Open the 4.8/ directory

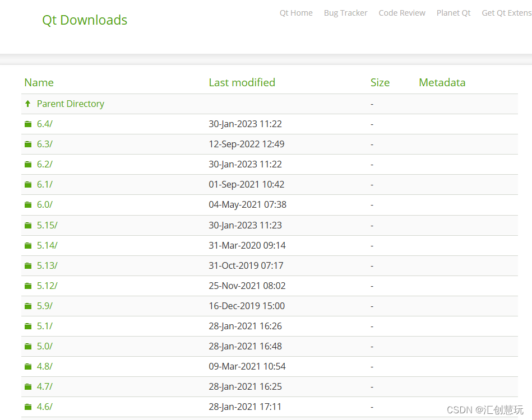44,366
